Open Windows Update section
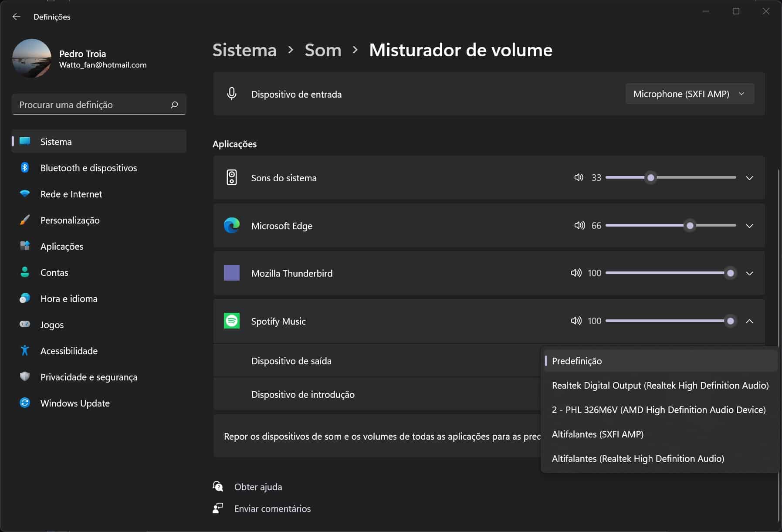 pyautogui.click(x=74, y=403)
